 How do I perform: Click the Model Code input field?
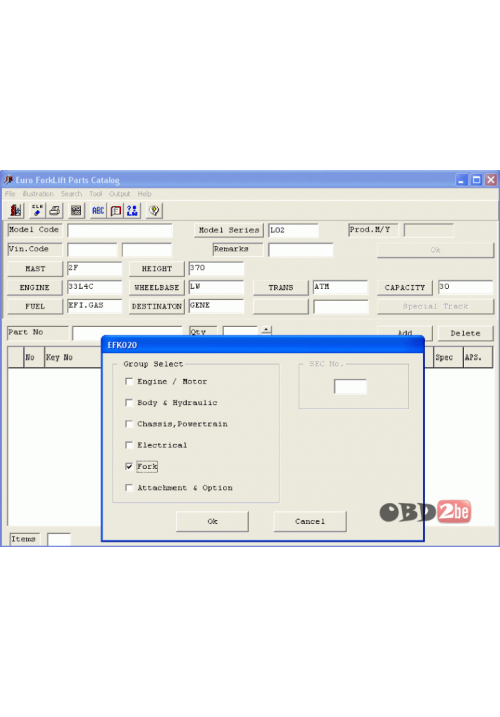coord(120,230)
